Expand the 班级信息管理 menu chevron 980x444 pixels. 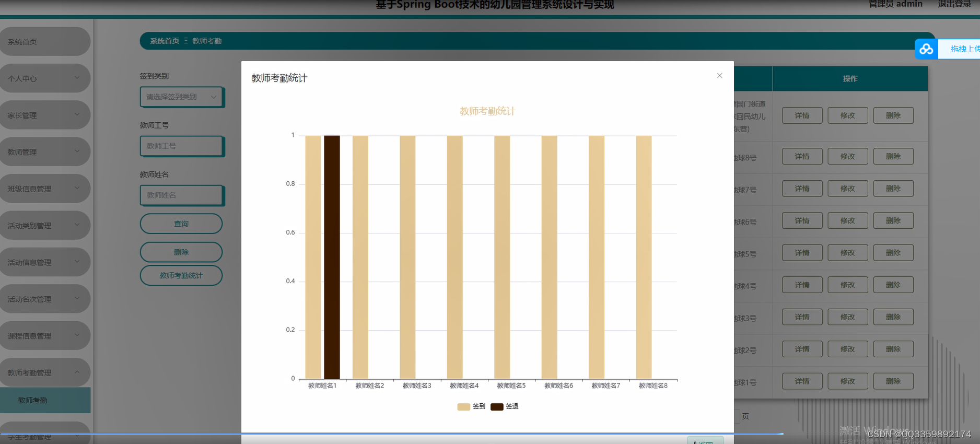77,188
